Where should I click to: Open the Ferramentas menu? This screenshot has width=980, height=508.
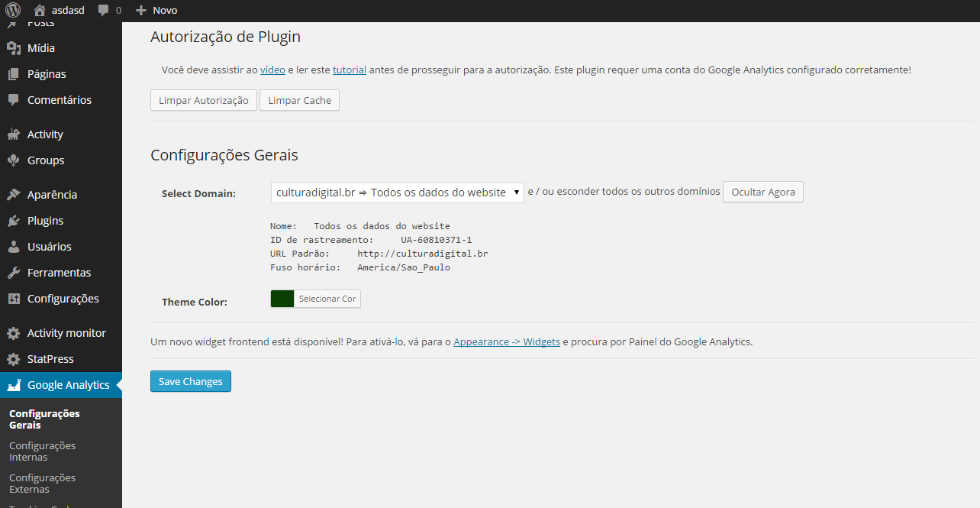61,273
